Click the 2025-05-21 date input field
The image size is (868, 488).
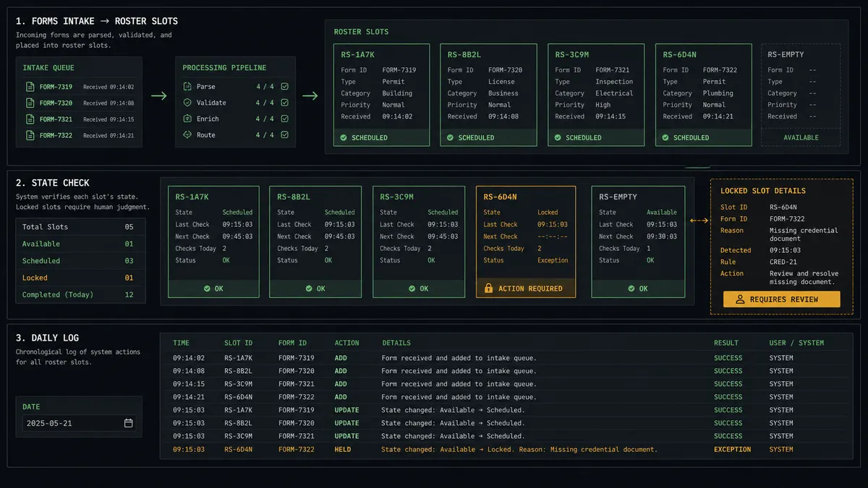coord(79,423)
